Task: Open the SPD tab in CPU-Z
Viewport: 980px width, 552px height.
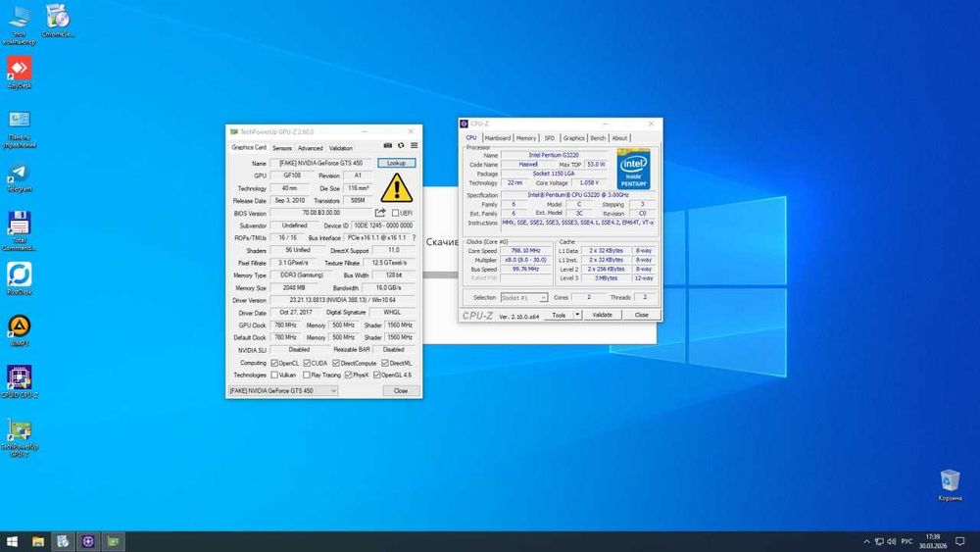Action: pos(550,138)
